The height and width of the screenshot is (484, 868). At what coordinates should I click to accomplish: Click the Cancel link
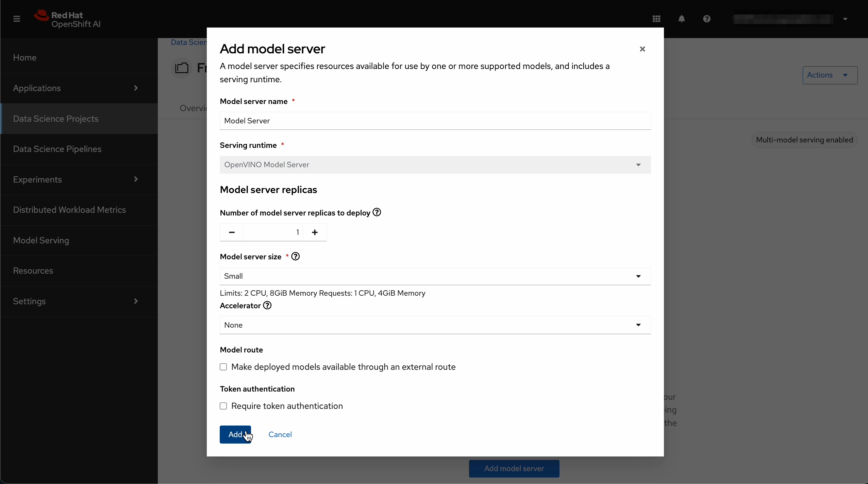click(x=280, y=434)
